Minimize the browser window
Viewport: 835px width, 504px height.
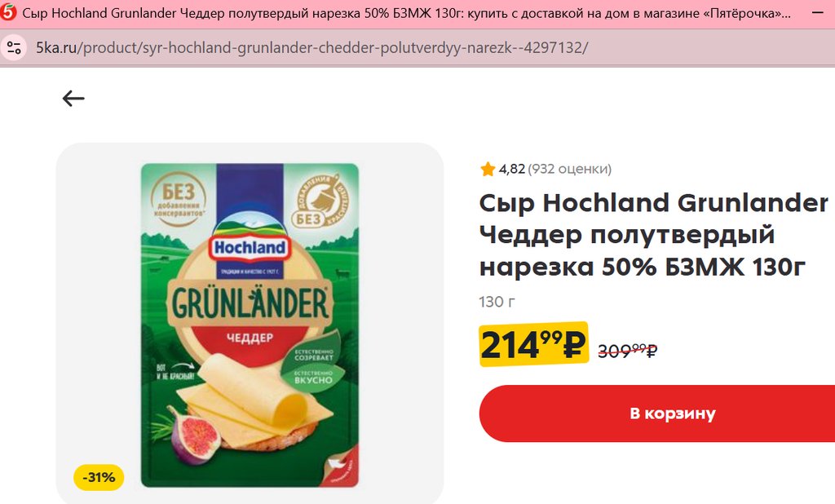(818, 11)
